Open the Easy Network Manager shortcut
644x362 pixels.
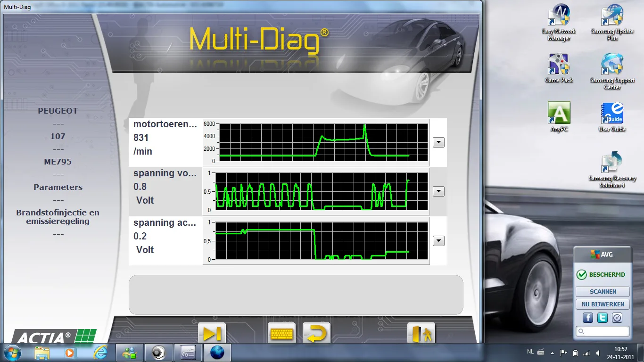[559, 22]
